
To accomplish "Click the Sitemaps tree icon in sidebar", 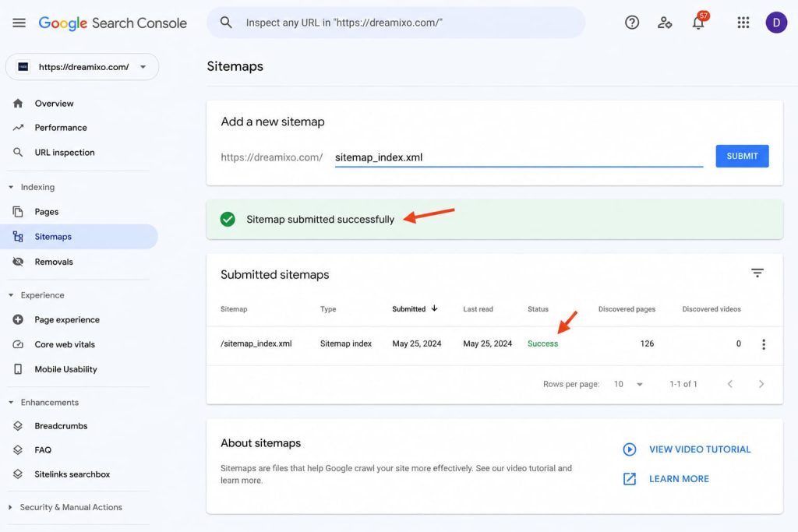I will 18,237.
